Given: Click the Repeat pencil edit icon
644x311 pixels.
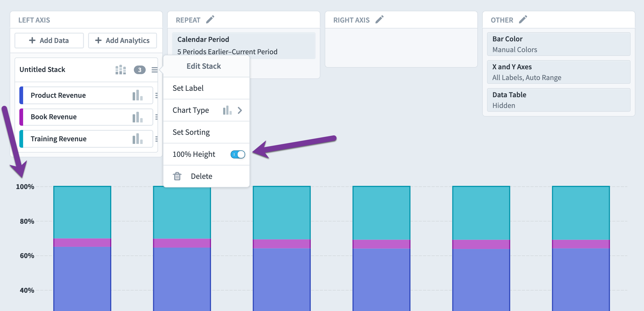Looking at the screenshot, I should click(210, 20).
